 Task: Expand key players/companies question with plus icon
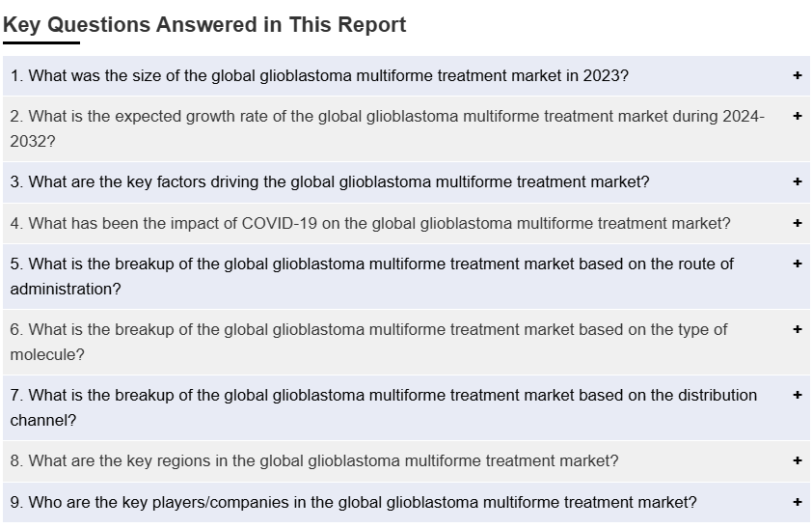click(x=797, y=502)
